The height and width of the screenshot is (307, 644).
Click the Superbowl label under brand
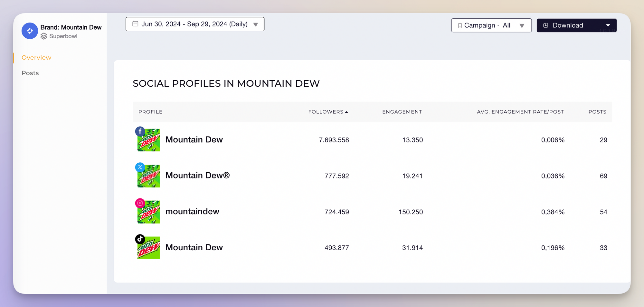[63, 36]
